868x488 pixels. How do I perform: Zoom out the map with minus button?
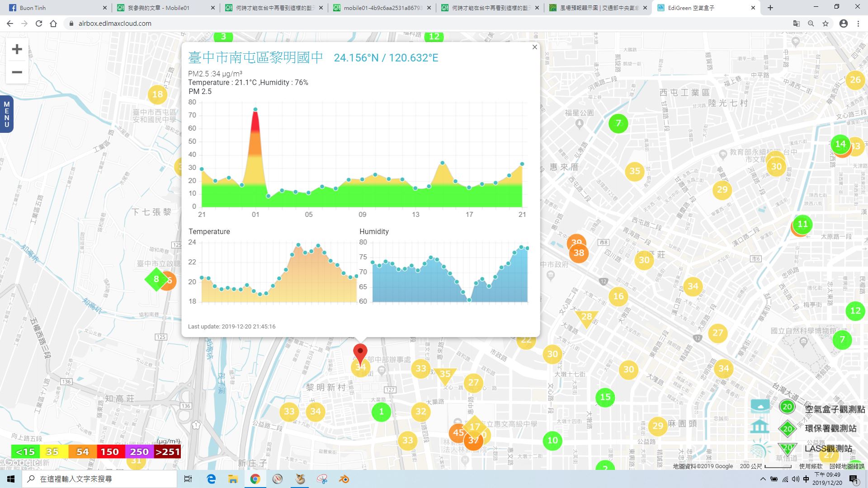(x=17, y=72)
